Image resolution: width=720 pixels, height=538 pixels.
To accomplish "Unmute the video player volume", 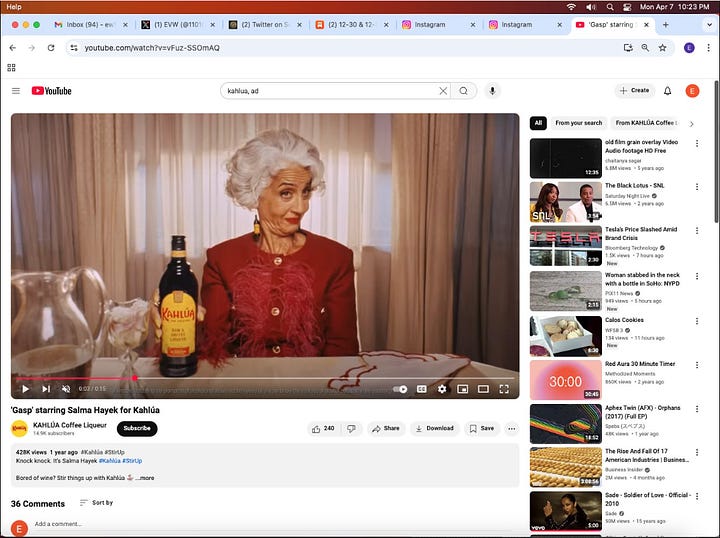I will (x=66, y=389).
